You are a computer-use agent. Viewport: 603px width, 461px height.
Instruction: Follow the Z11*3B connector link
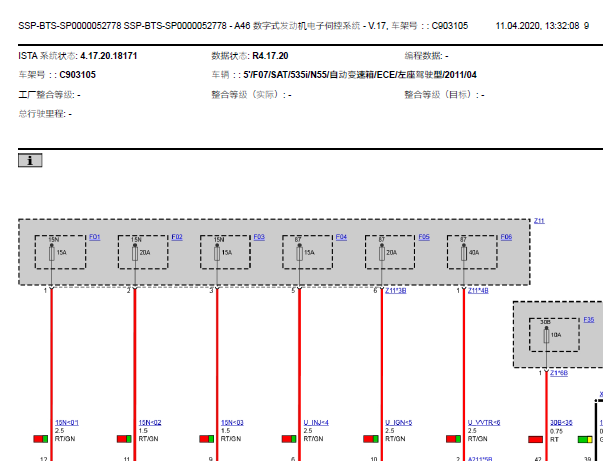[395, 291]
